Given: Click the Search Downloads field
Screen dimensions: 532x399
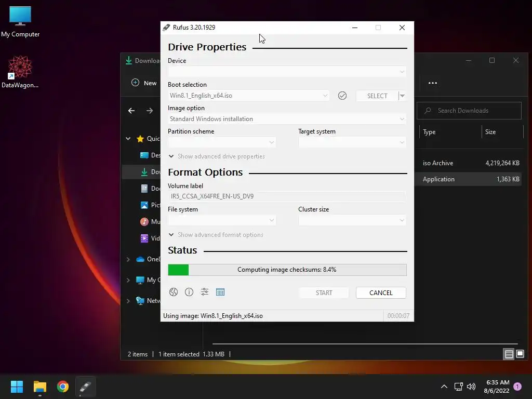Looking at the screenshot, I should pos(469,111).
